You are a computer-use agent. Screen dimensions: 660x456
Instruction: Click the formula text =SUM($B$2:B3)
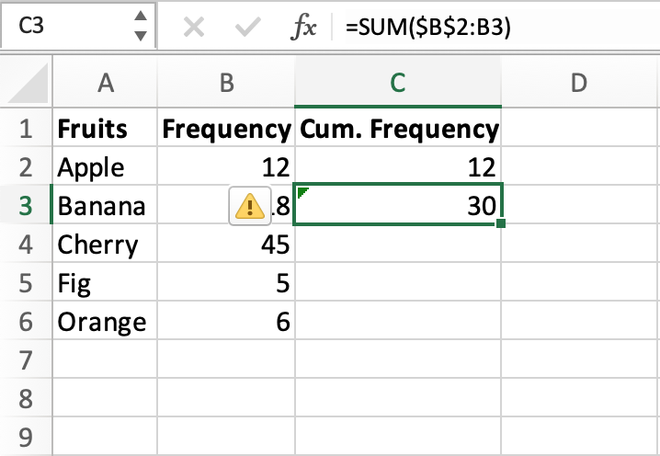click(x=428, y=28)
